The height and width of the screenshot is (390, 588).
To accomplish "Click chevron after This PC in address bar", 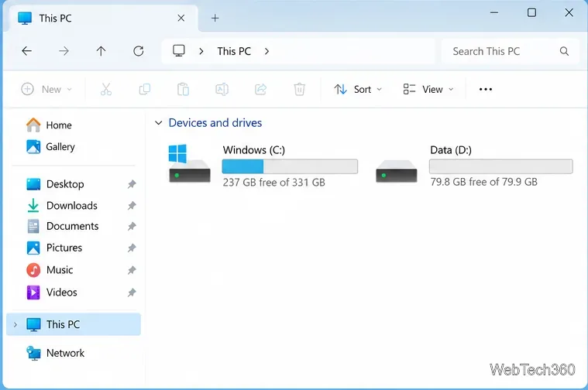I will point(266,51).
